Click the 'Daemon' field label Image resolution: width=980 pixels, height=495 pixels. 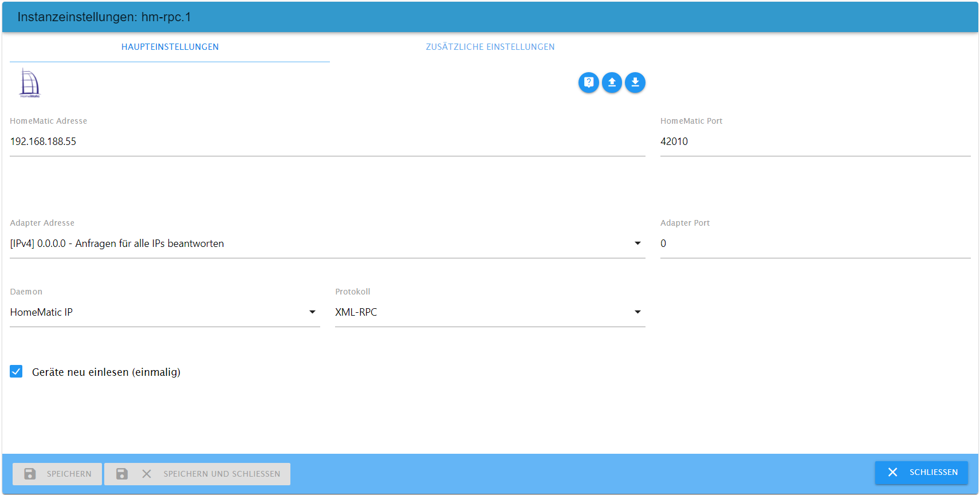(x=26, y=292)
